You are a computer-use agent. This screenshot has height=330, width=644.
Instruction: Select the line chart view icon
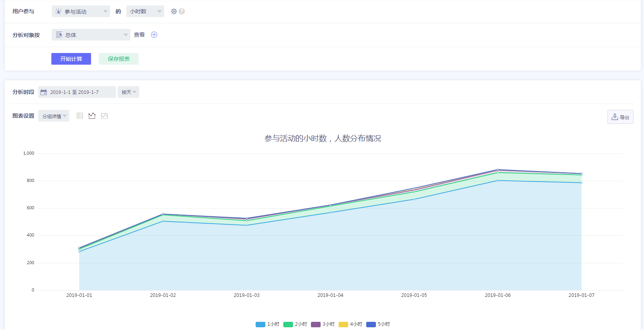(92, 116)
